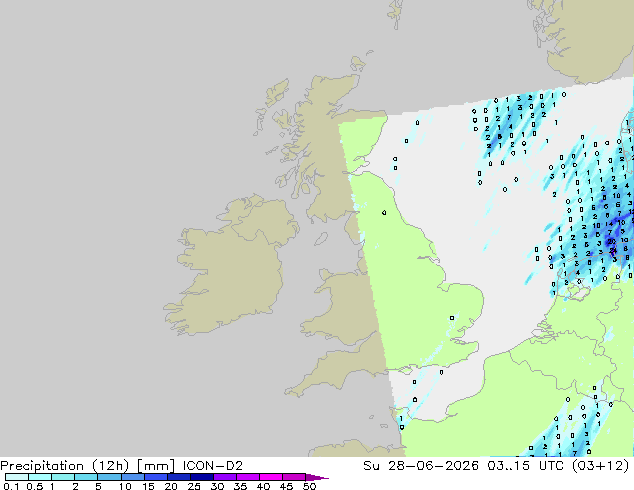Click the '28-06-2026' date label
634x490 pixels.
[433, 466]
